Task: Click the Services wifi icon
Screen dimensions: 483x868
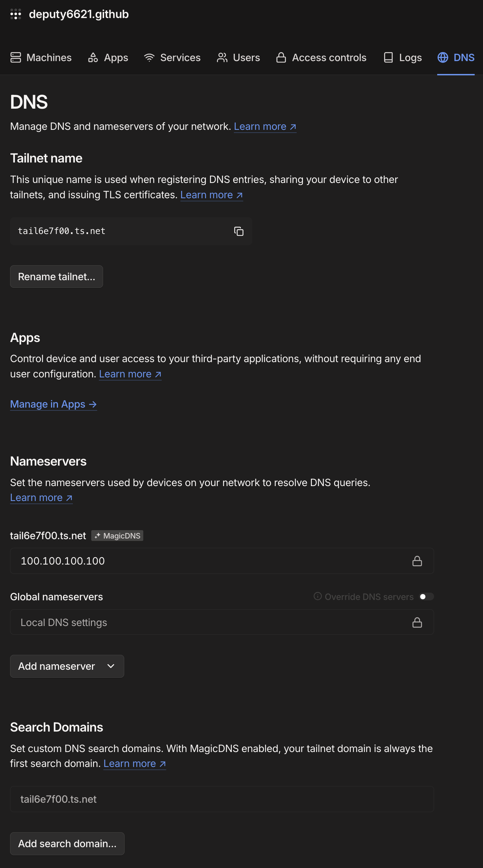Action: click(x=149, y=58)
